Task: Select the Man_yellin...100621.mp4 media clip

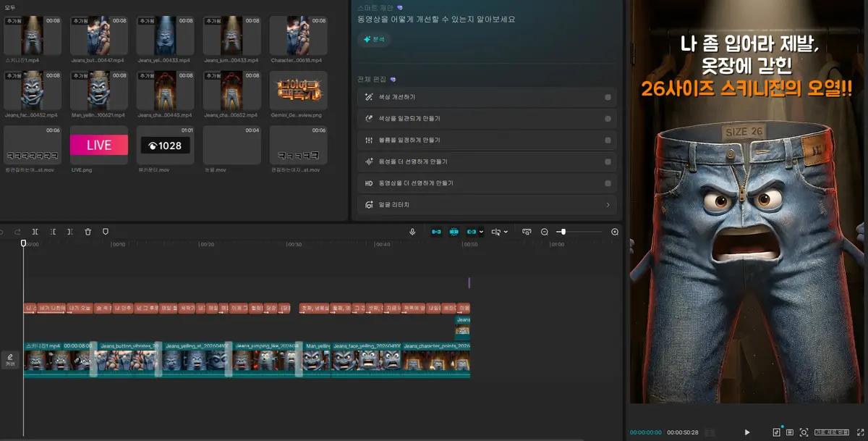Action: [99, 91]
